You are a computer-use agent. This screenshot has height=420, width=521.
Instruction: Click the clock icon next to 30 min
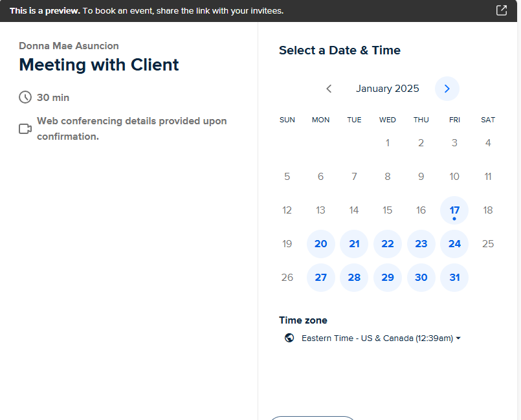tap(25, 97)
